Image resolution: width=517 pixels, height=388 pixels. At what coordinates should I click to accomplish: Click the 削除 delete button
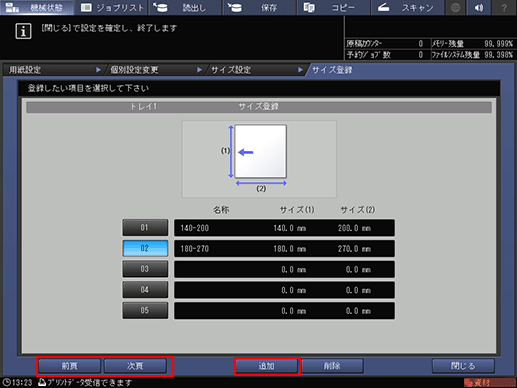(x=332, y=366)
